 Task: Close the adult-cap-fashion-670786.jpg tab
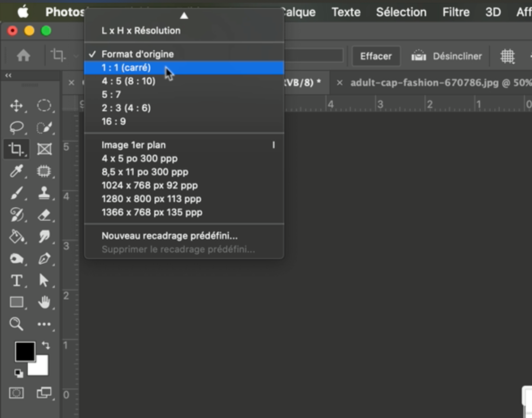[x=339, y=83]
